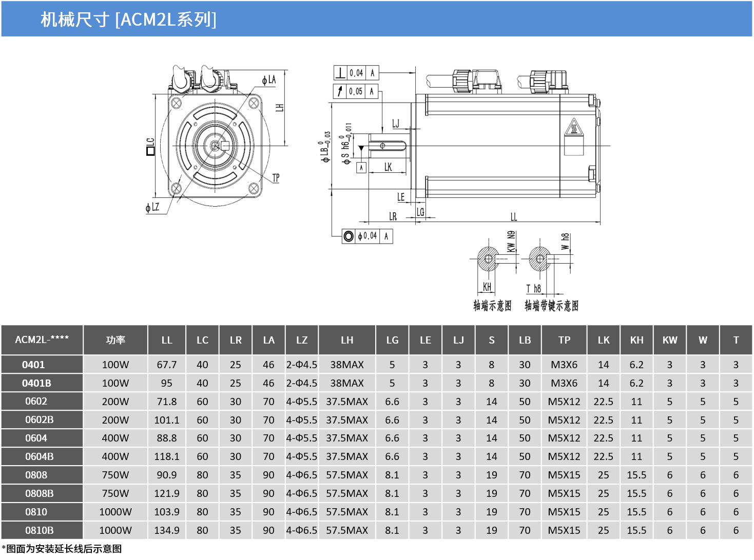754x560 pixels.
Task: Click the KH column header
Action: click(636, 339)
